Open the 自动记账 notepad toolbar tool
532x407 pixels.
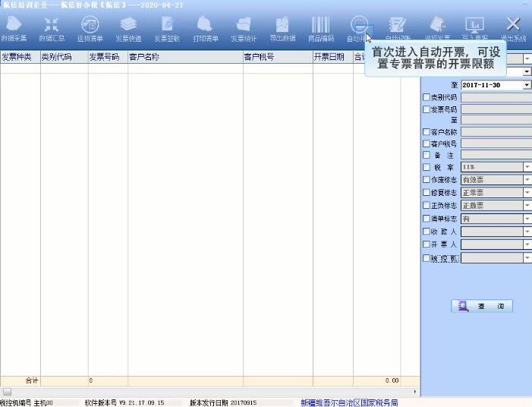(x=398, y=29)
